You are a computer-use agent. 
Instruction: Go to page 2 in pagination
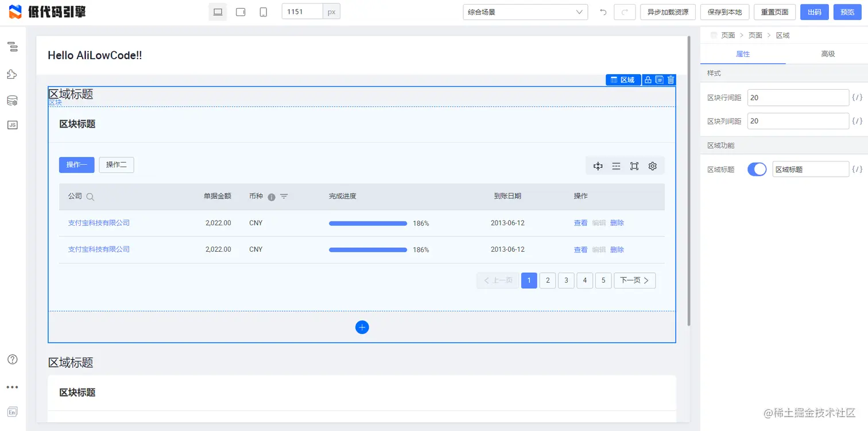(548, 280)
